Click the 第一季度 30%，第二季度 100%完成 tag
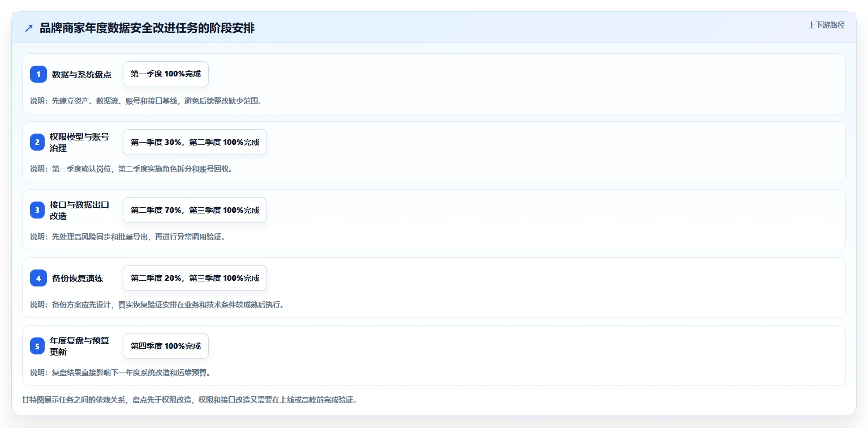 click(195, 142)
